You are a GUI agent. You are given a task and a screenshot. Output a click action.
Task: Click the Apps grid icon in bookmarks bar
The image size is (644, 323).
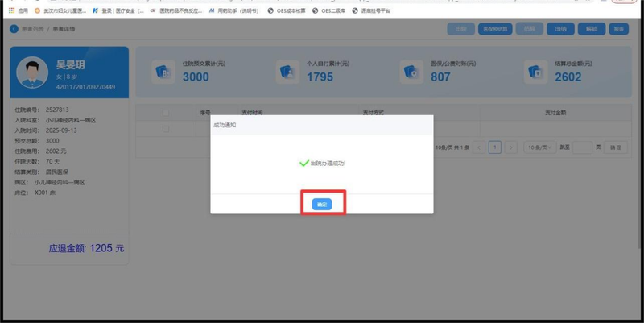(x=11, y=10)
